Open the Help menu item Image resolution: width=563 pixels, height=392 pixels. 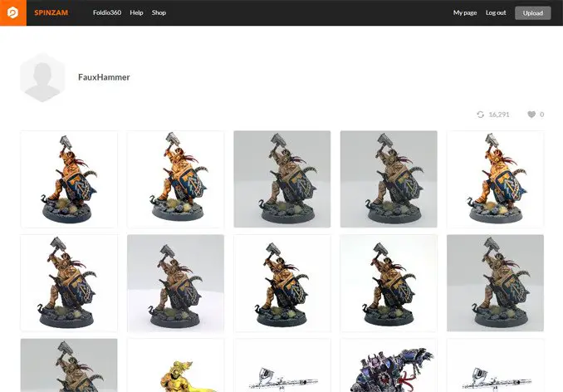click(136, 12)
